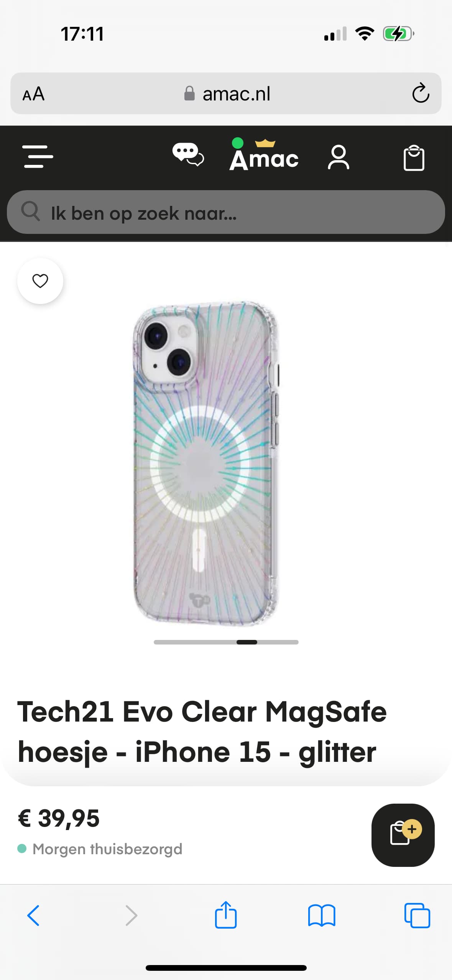Tap the image carousel position indicator

226,642
